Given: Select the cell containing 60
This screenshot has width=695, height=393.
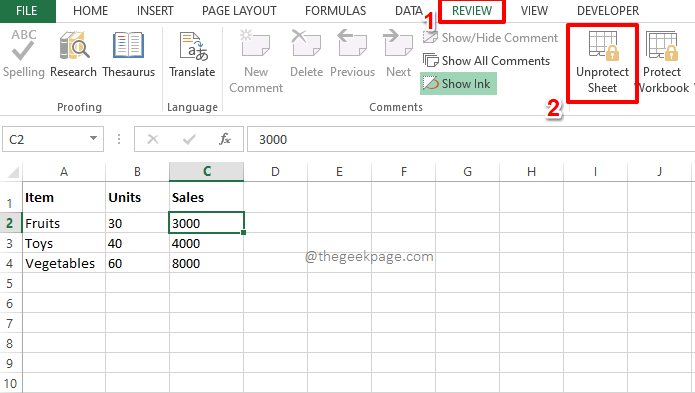Looking at the screenshot, I should coord(137,263).
